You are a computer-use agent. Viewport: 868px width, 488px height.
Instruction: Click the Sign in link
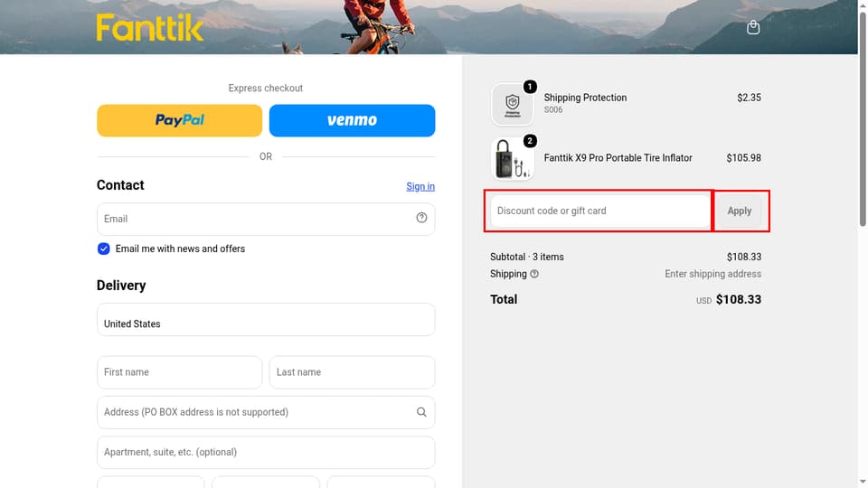point(420,186)
